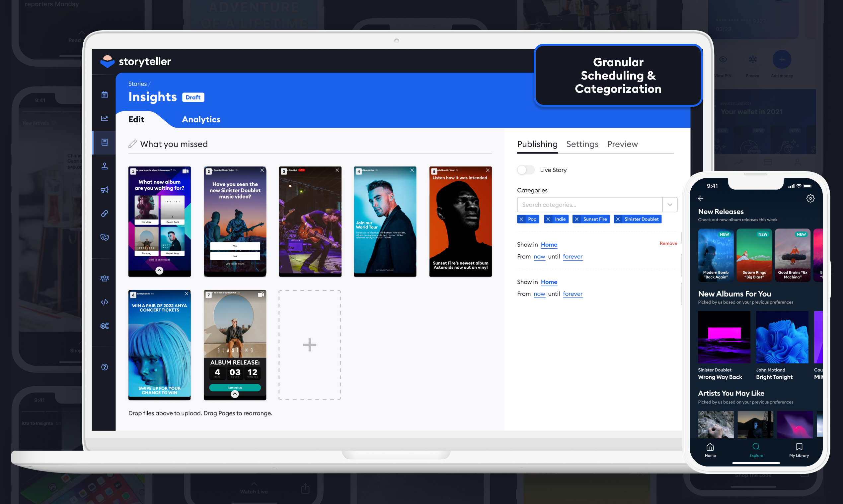Click the plus tile to add a new page
The width and height of the screenshot is (843, 504).
click(309, 345)
